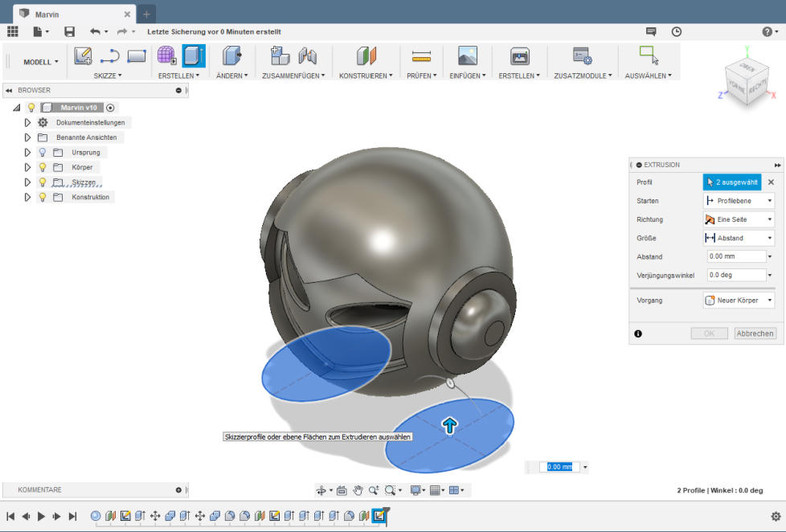The image size is (786, 532).
Task: Toggle visibility bulb of Konstruktion folder
Action: (43, 197)
